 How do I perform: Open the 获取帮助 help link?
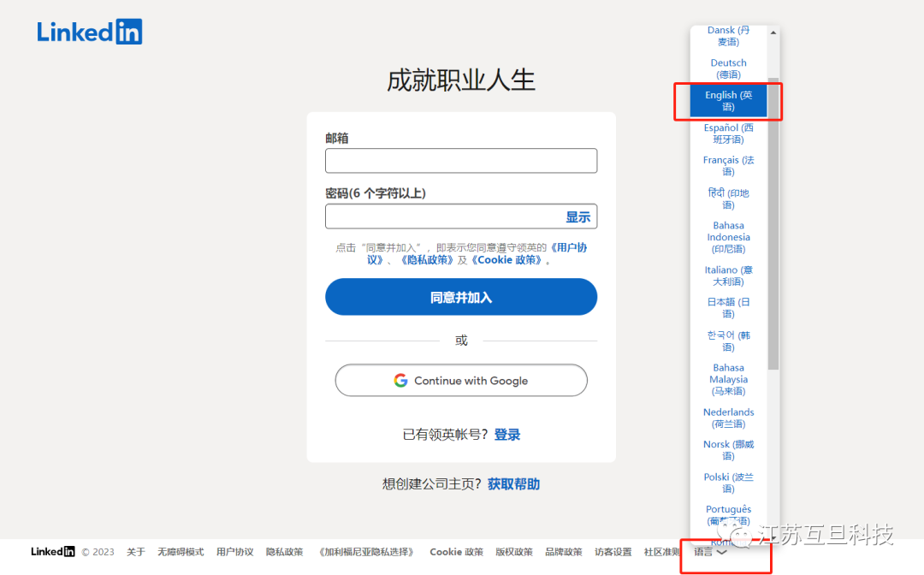pyautogui.click(x=513, y=484)
